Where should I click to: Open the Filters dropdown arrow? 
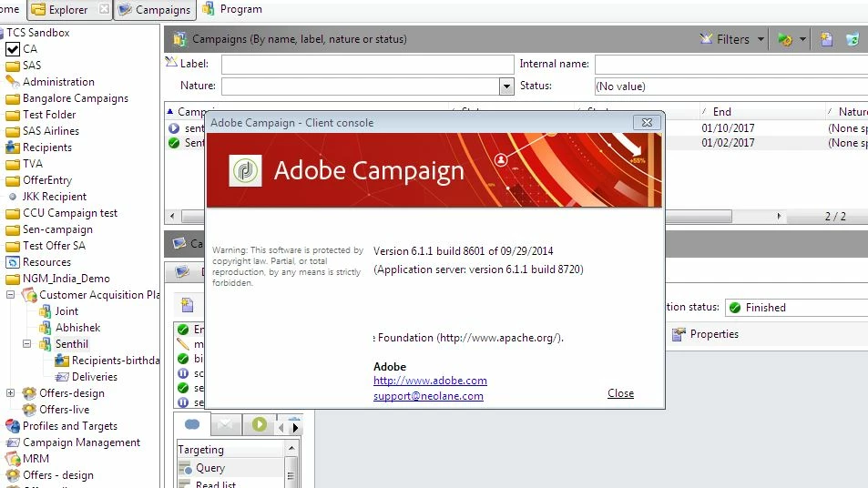(x=761, y=39)
